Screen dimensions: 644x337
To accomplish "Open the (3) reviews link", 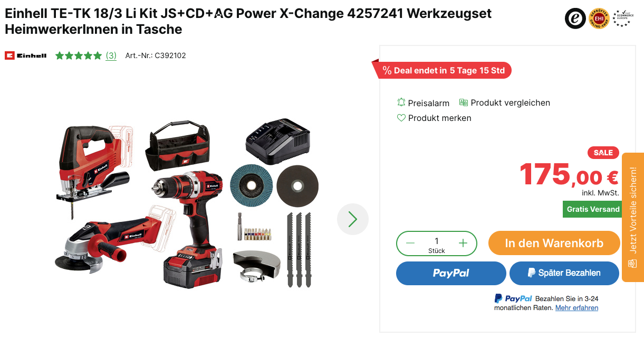I will [x=111, y=55].
